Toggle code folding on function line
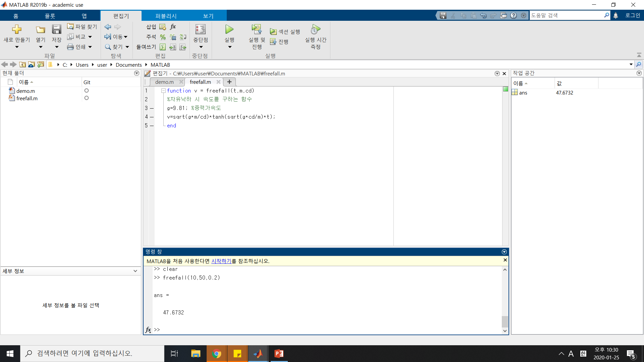Screen dimensions: 644x362 coord(163,91)
